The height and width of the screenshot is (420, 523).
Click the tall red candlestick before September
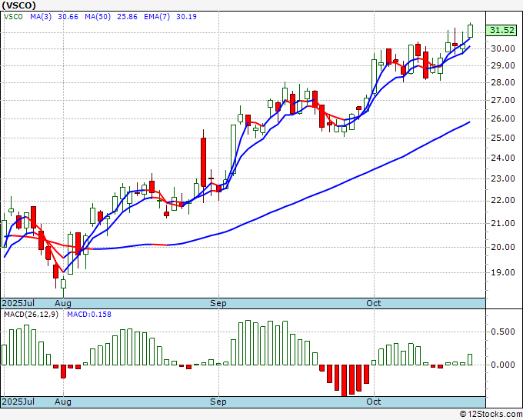click(x=203, y=162)
